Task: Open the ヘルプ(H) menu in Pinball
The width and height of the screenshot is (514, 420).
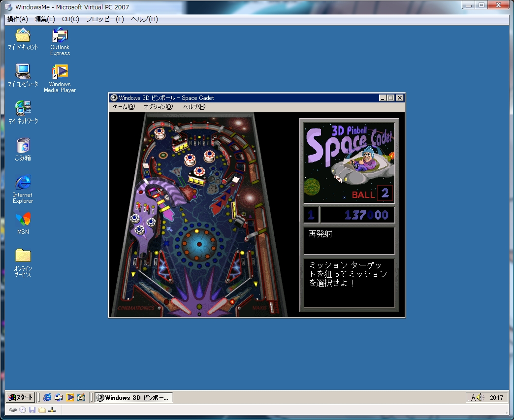Action: click(194, 107)
